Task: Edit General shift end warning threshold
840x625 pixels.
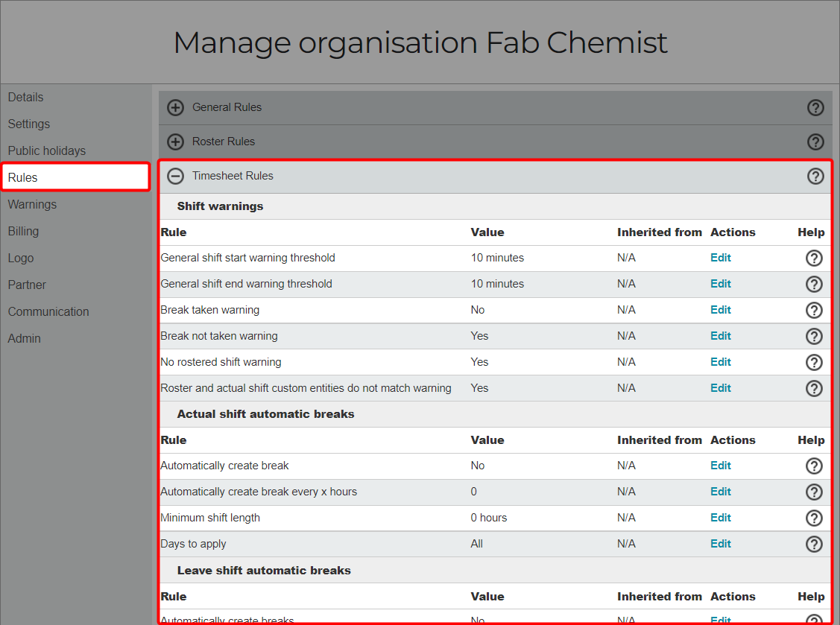Action: tap(721, 284)
